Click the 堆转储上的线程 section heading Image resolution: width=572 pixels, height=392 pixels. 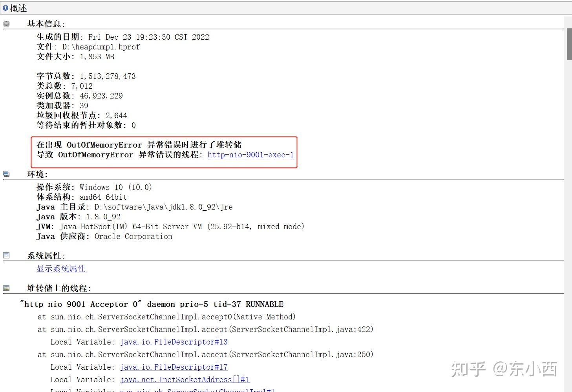[x=59, y=288]
